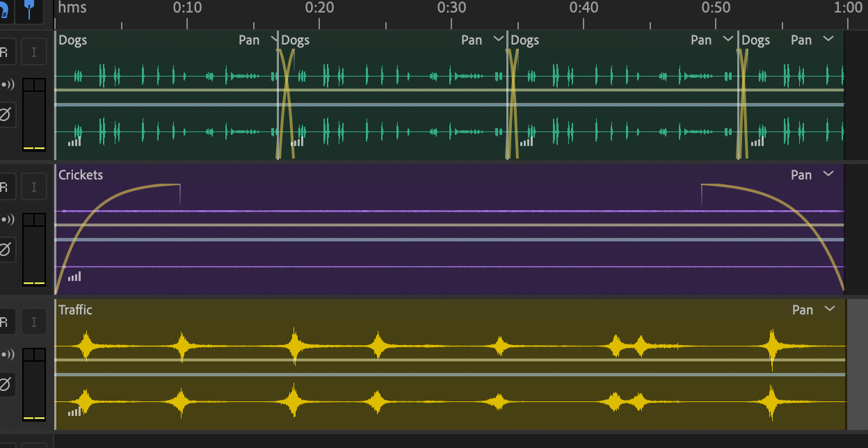Click volume bars icon in Dogs clip at 0:52
Viewport: 868px width, 448px height.
[756, 141]
